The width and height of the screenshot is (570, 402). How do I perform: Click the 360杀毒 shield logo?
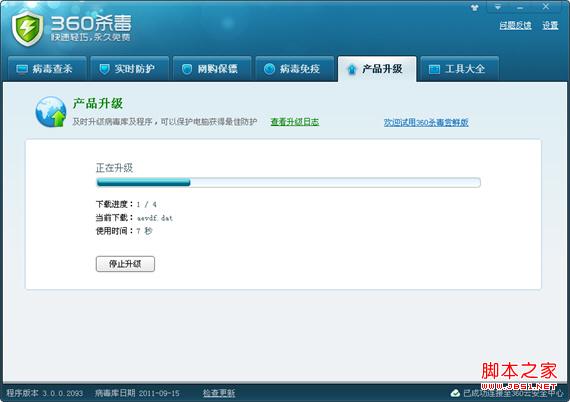click(x=27, y=29)
